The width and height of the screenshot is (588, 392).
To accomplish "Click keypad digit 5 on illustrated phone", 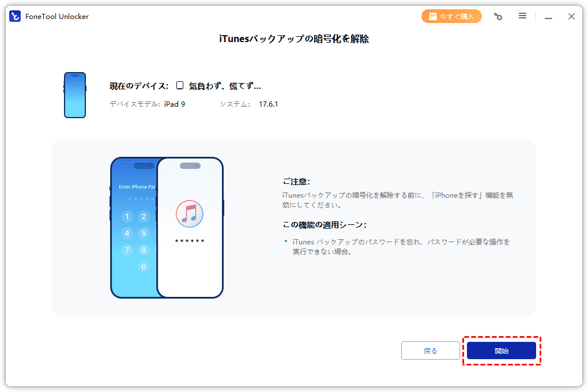I will [x=144, y=233].
